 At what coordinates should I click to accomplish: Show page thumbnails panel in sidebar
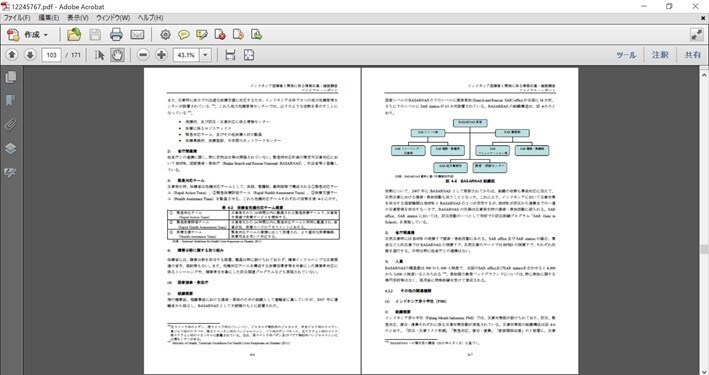(11, 77)
